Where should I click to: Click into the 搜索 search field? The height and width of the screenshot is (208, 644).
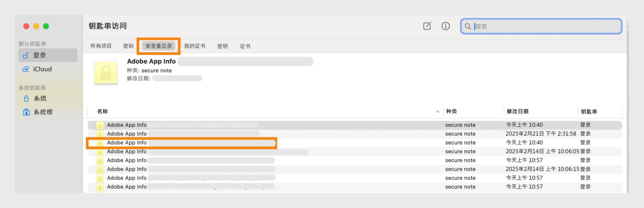coord(547,26)
